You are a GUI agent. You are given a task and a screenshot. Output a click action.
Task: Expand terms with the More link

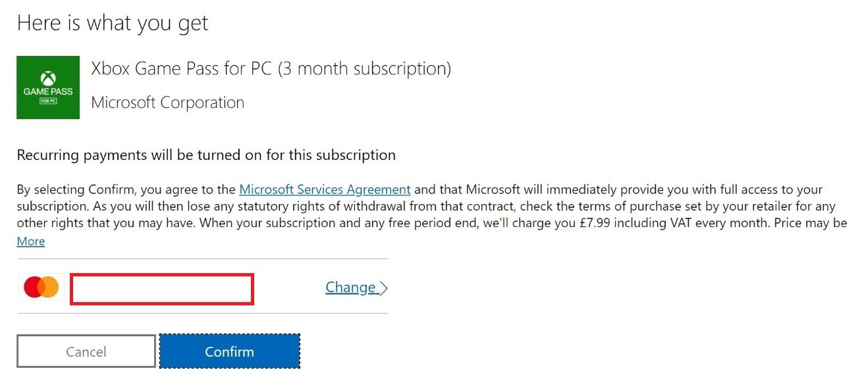pos(31,241)
